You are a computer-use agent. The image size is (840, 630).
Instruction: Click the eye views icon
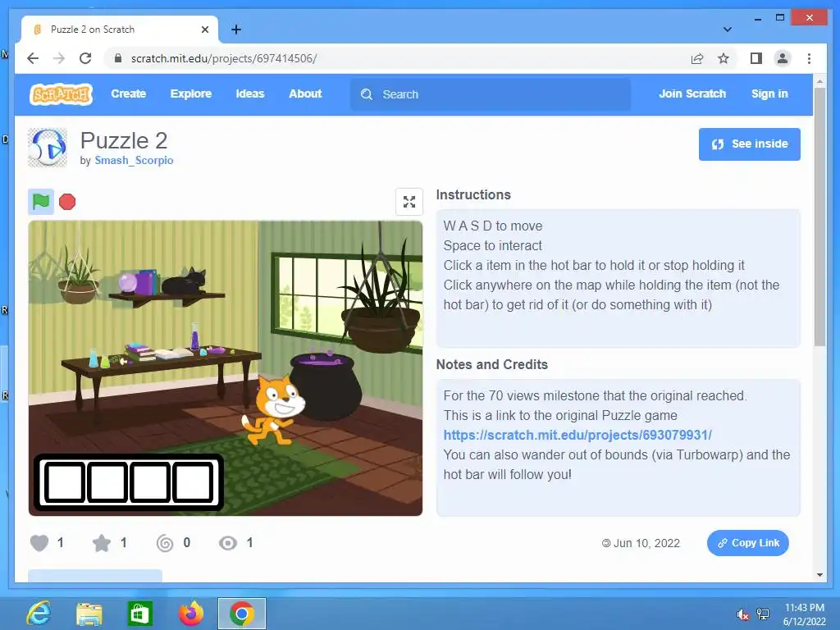pyautogui.click(x=228, y=543)
